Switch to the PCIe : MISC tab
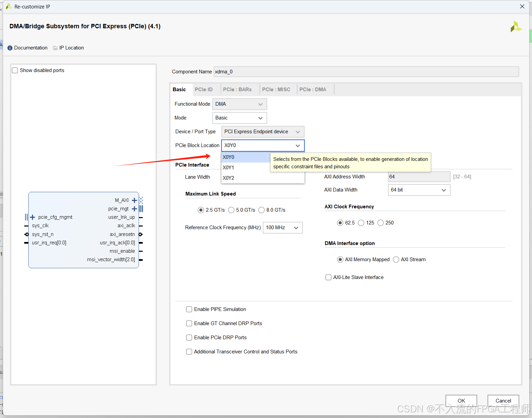The height and width of the screenshot is (418, 532). coord(276,90)
